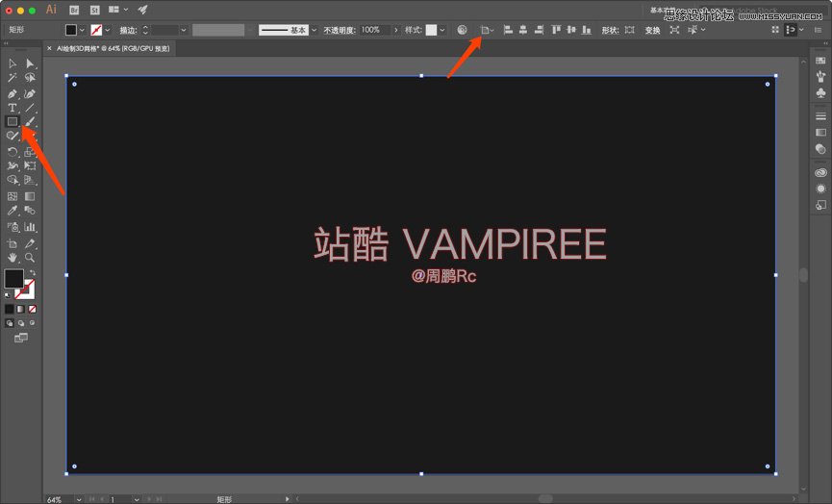
Task: Select the Perspective Grid tool
Action: [x=30, y=181]
